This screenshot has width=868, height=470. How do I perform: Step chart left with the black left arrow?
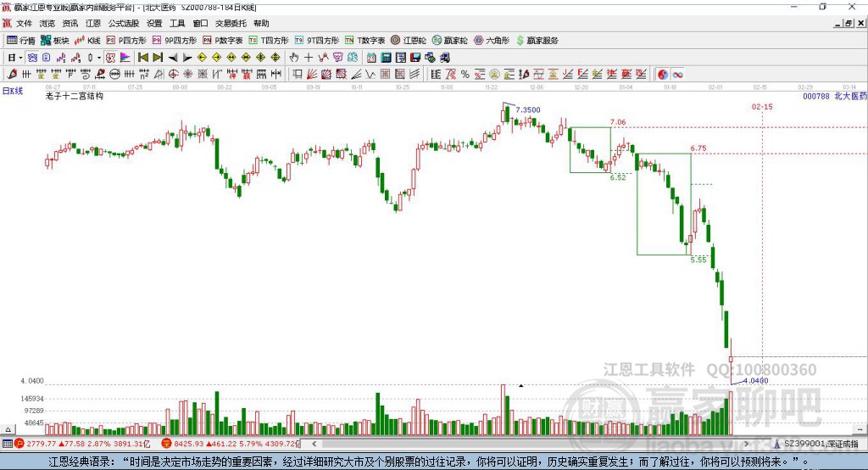point(173,58)
